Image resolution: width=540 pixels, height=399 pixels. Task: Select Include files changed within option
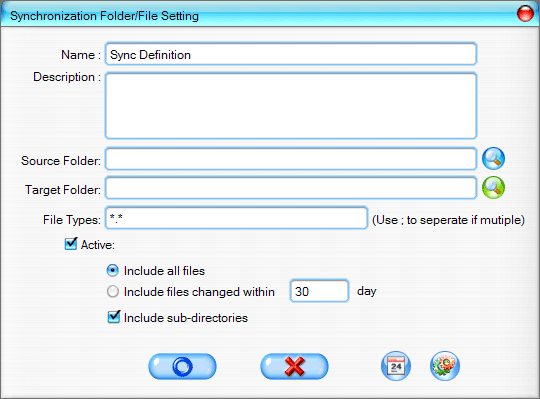113,292
